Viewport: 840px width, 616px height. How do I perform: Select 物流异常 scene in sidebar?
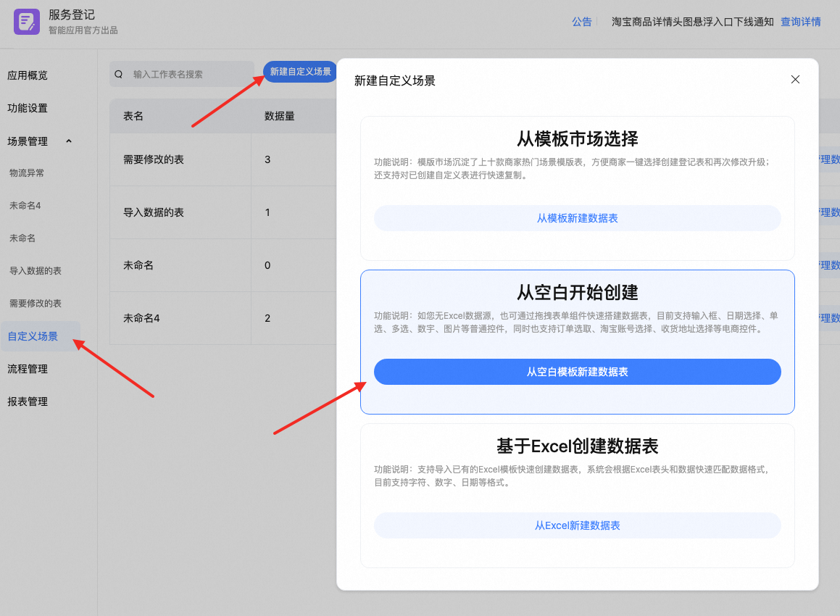click(x=27, y=173)
